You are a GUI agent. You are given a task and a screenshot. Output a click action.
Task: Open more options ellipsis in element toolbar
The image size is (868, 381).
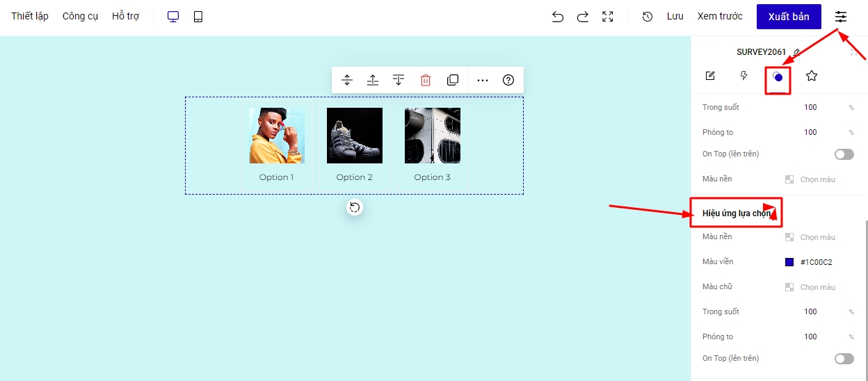(482, 80)
